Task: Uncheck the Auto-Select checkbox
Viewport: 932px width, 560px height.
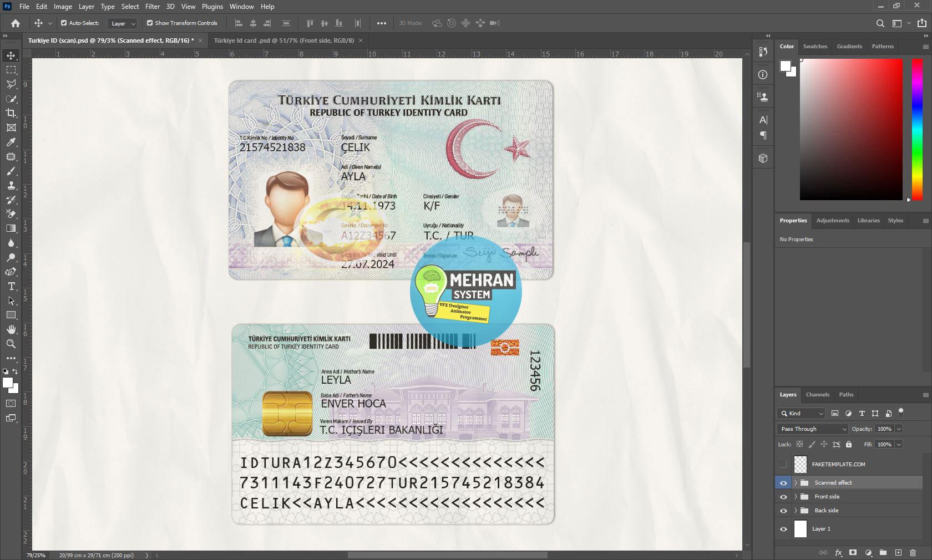Action: tap(64, 23)
